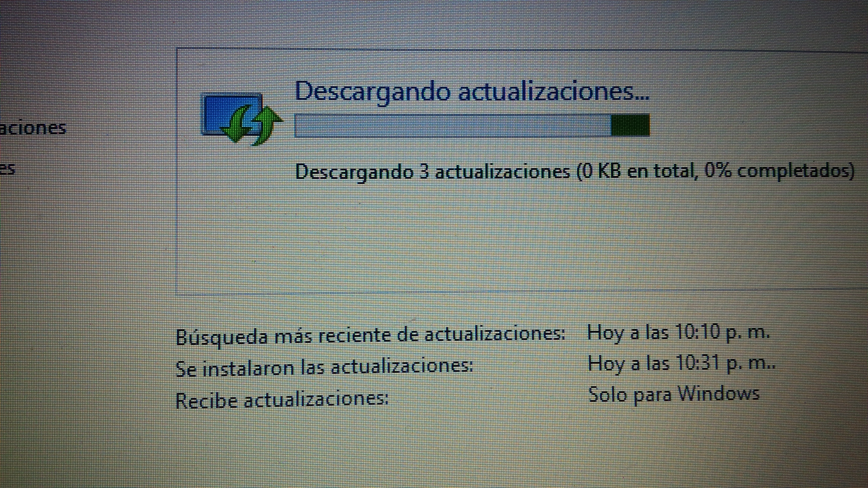Open the sidebar link ending in 'aciones'
Viewport: 868px width, 488px height.
click(33, 128)
